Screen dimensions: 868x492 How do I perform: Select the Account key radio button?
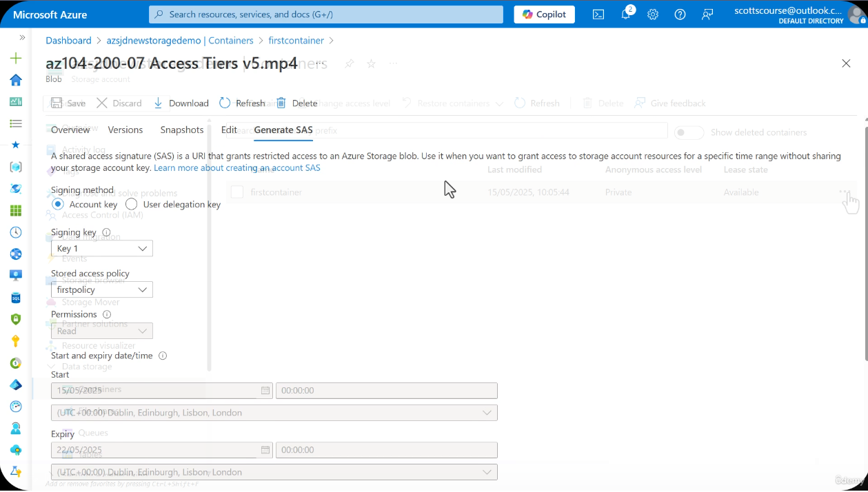[x=58, y=205]
